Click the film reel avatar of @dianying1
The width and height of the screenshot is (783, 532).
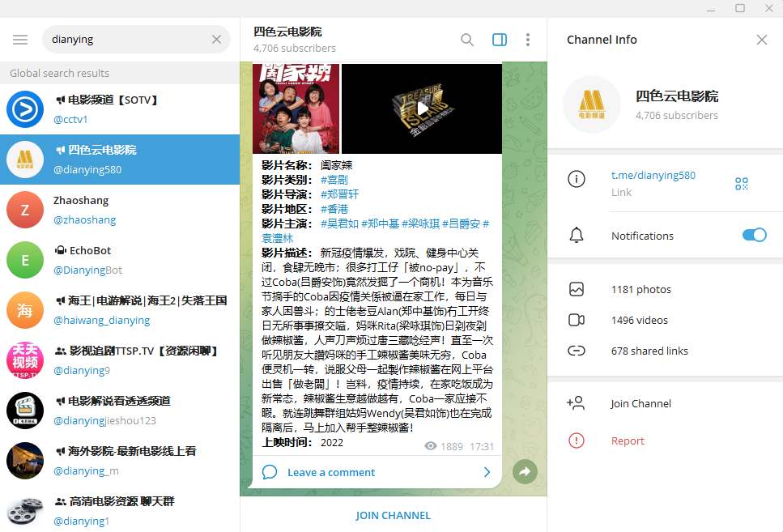coord(25,511)
